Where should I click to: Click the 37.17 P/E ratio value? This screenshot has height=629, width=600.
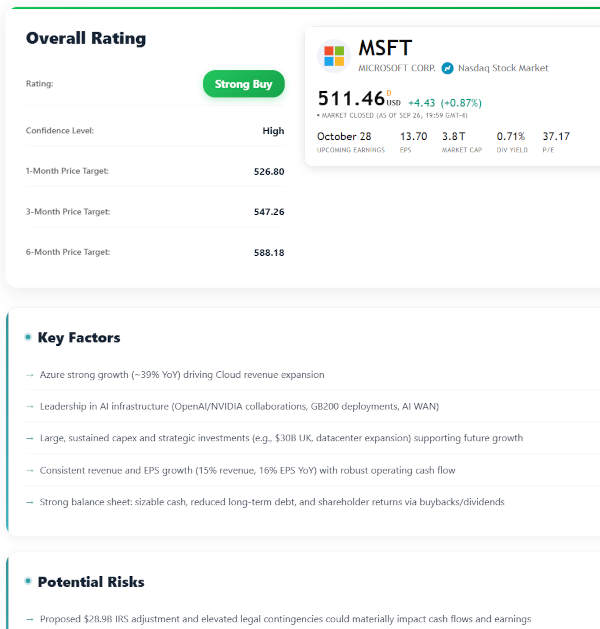[556, 136]
